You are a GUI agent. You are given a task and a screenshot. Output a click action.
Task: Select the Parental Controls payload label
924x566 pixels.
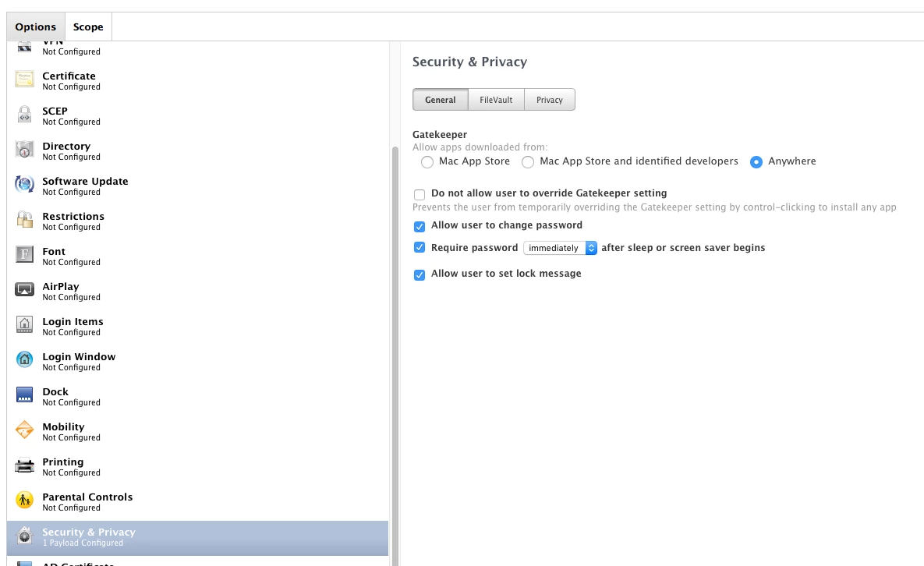tap(87, 497)
